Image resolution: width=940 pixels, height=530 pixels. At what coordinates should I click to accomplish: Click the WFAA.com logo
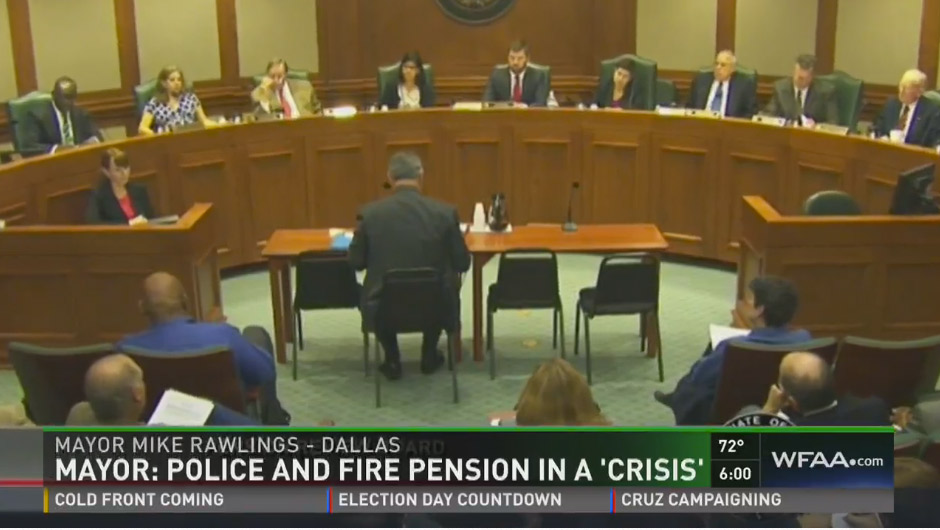coord(827,460)
